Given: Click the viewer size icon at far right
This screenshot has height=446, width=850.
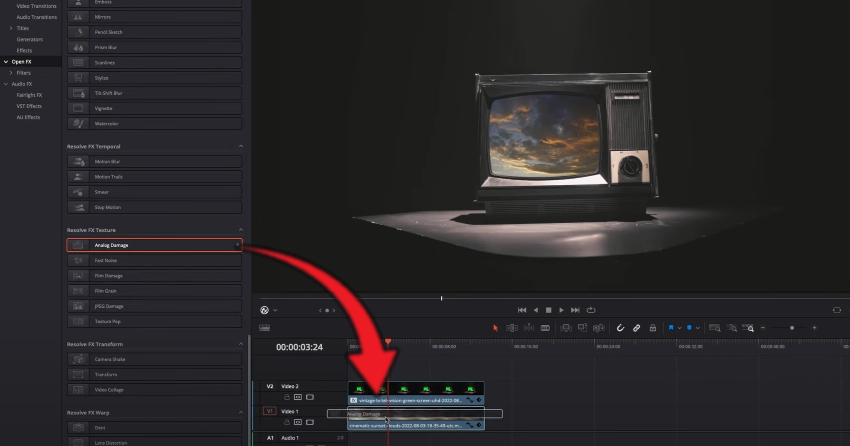Looking at the screenshot, I should tap(837, 310).
